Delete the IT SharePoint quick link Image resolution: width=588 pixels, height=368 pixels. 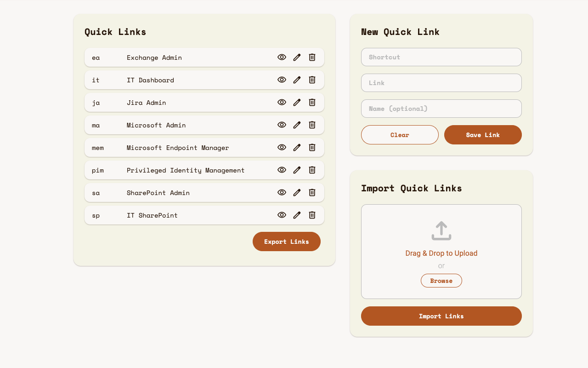tap(312, 215)
